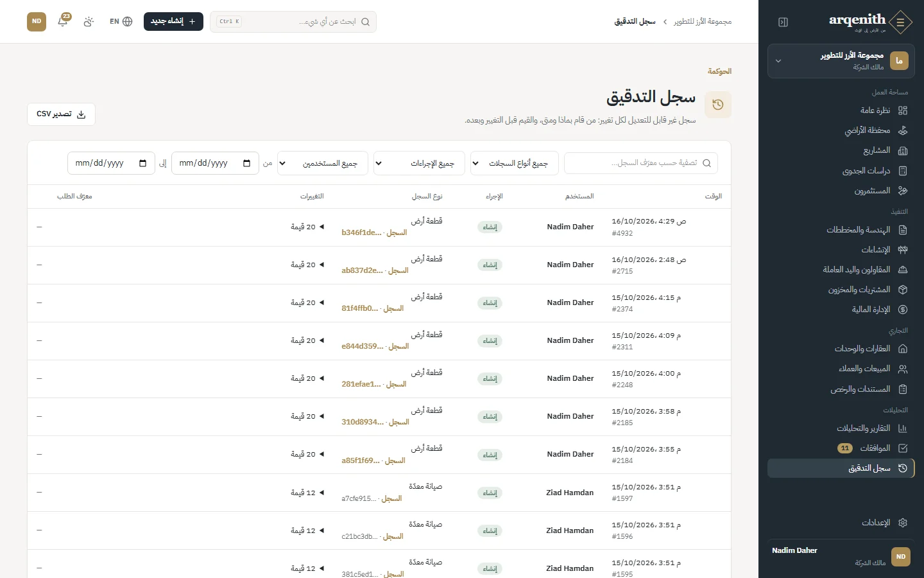The width and height of the screenshot is (924, 578).
Task: Open calendar picker for 'من' start date
Action: (x=246, y=163)
